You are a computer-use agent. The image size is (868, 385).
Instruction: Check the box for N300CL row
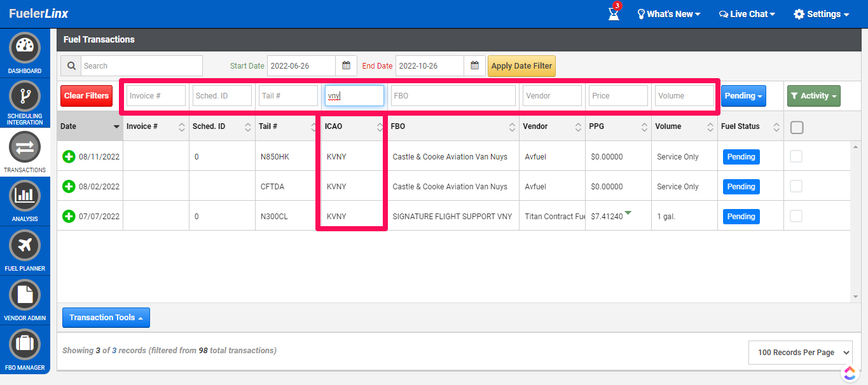tap(796, 216)
